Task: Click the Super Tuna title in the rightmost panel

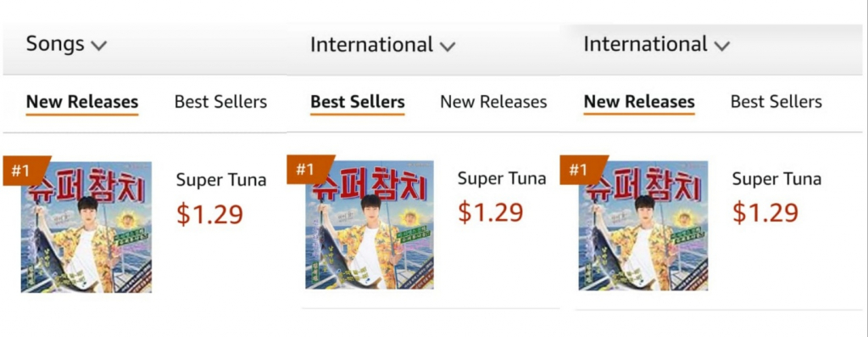Action: (776, 179)
